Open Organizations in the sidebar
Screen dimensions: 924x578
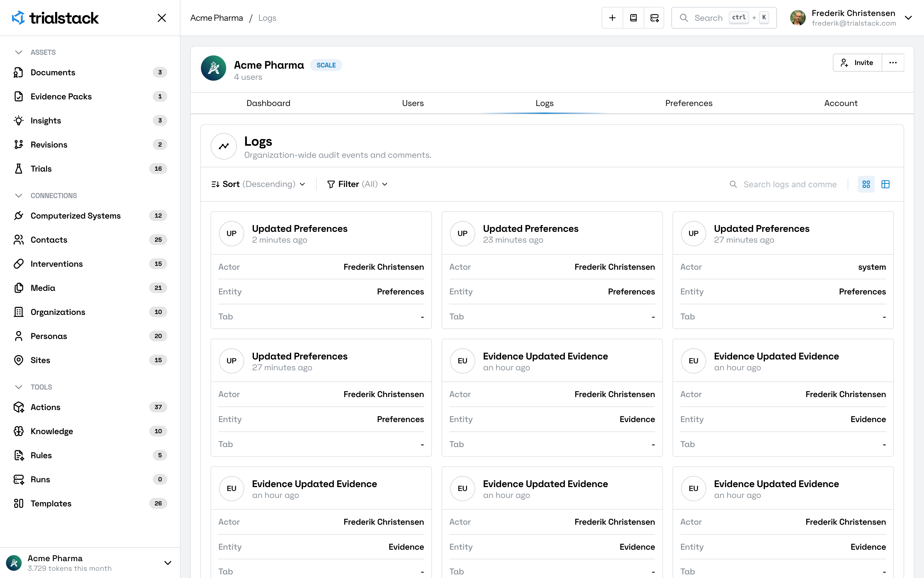pos(90,312)
